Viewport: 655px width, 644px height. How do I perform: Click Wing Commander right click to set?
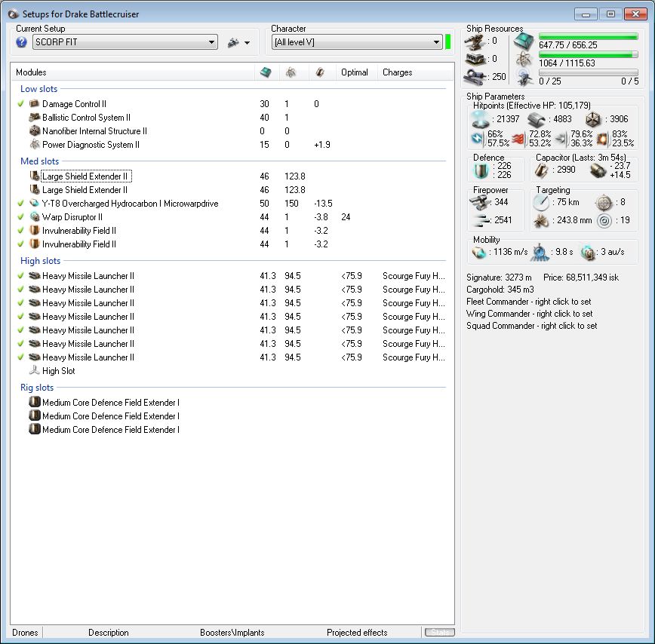coord(529,314)
